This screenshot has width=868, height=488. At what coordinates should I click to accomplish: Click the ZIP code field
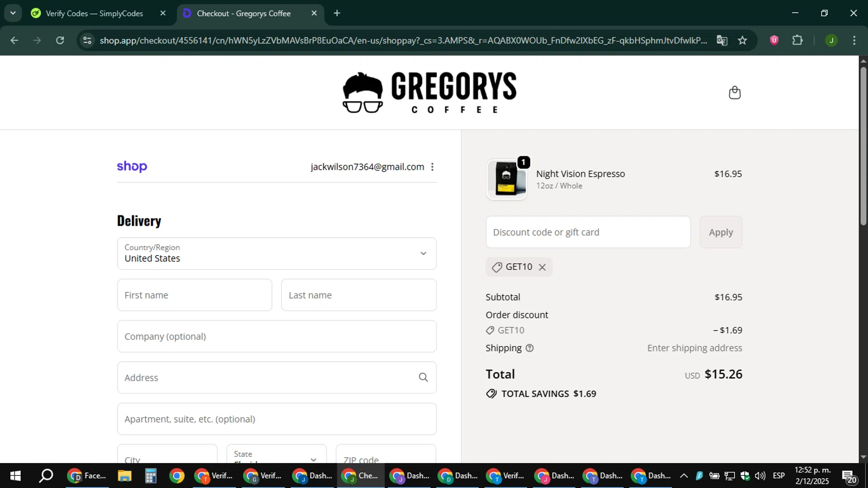[x=386, y=454]
